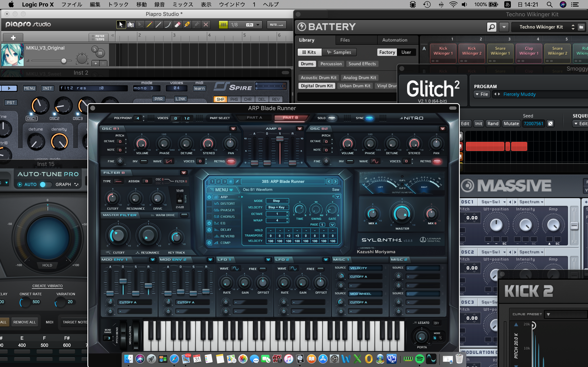Disable the DELAY effect power button
Image resolution: width=588 pixels, height=367 pixels.
point(209,230)
